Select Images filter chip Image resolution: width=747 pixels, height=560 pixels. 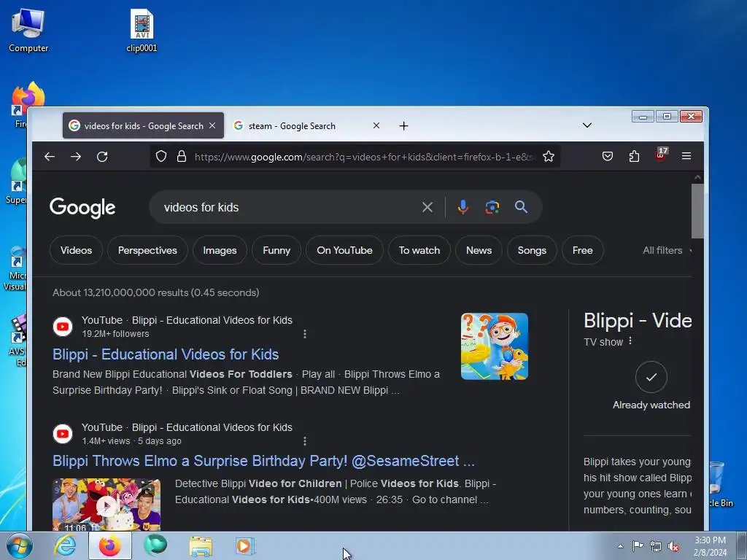tap(220, 250)
